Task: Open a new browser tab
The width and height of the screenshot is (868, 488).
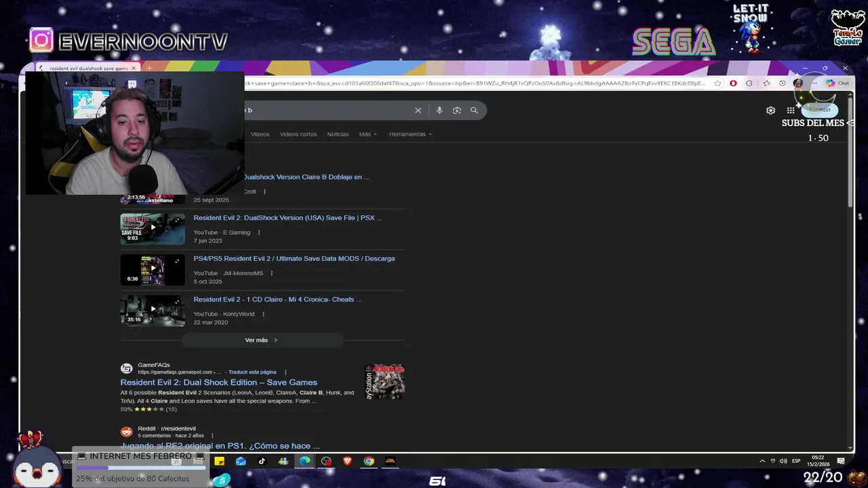Action: coord(149,68)
